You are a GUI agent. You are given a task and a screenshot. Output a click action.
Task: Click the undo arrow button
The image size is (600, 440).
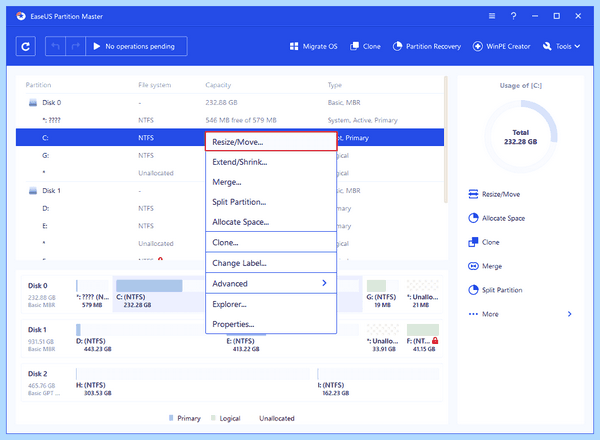point(55,46)
